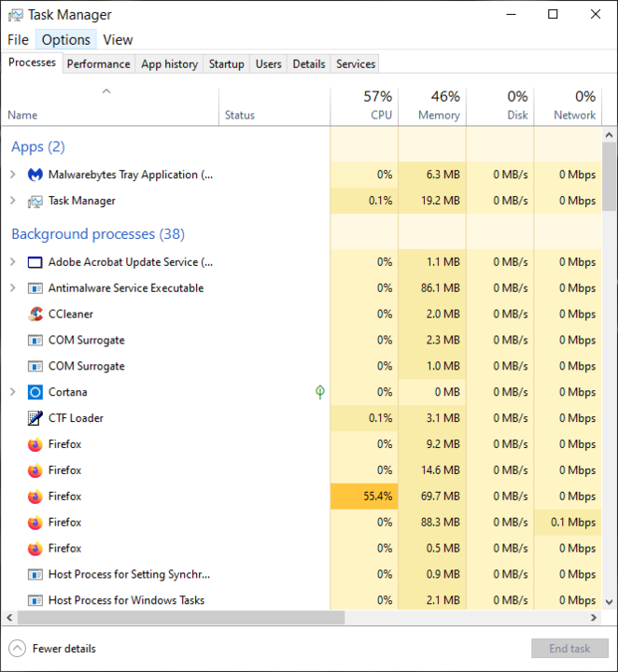Click the vertical scrollbar down arrow
This screenshot has height=672, width=618.
point(609,602)
